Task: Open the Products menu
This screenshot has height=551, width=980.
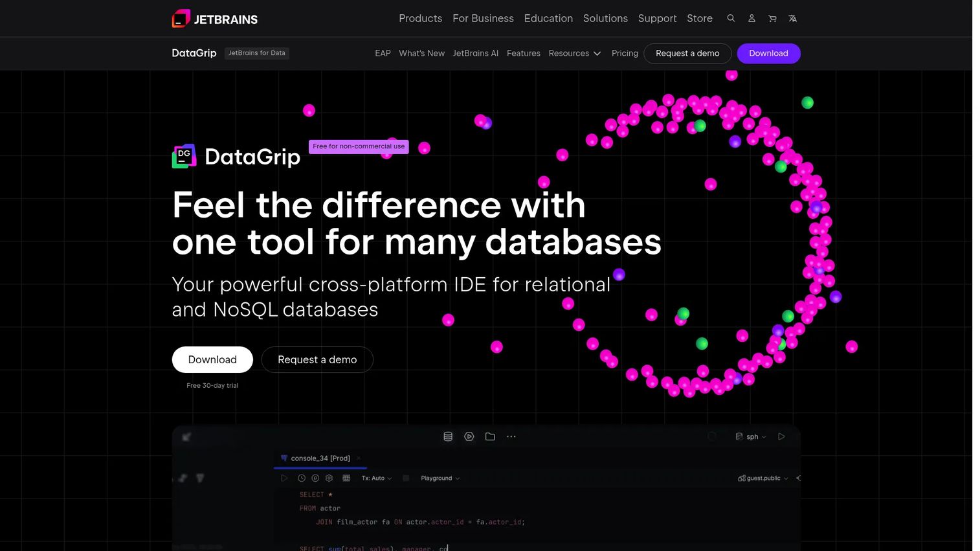Action: [421, 18]
